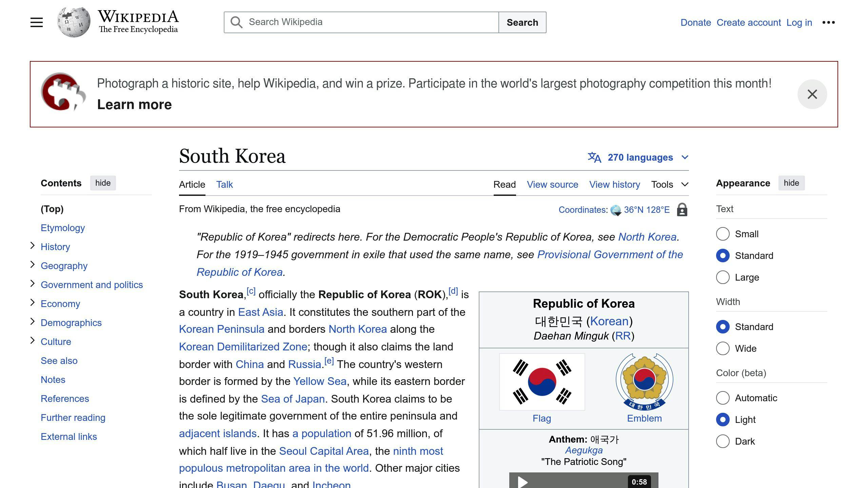This screenshot has width=868, height=488.
Task: Click the Donate link
Action: (x=696, y=22)
